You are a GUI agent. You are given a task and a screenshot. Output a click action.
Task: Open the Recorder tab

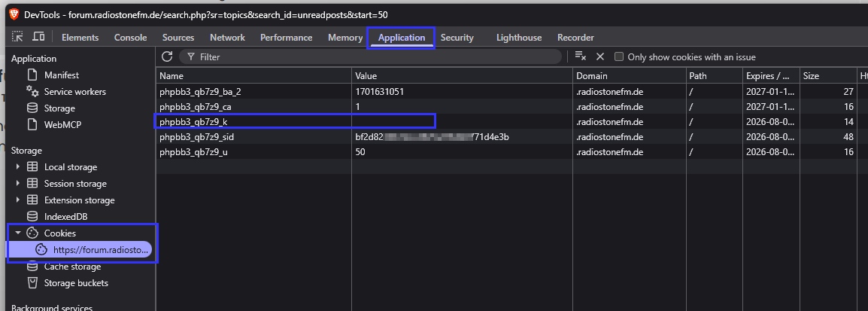[x=575, y=37]
